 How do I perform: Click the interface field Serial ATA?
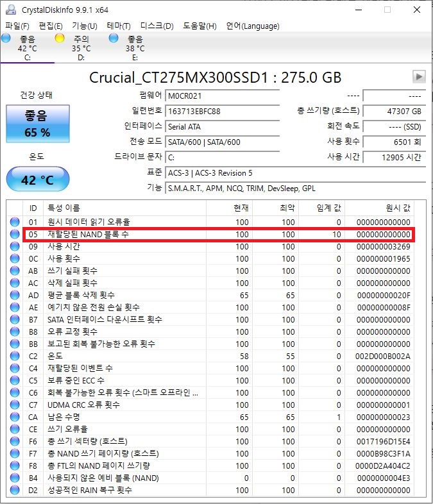pos(222,127)
